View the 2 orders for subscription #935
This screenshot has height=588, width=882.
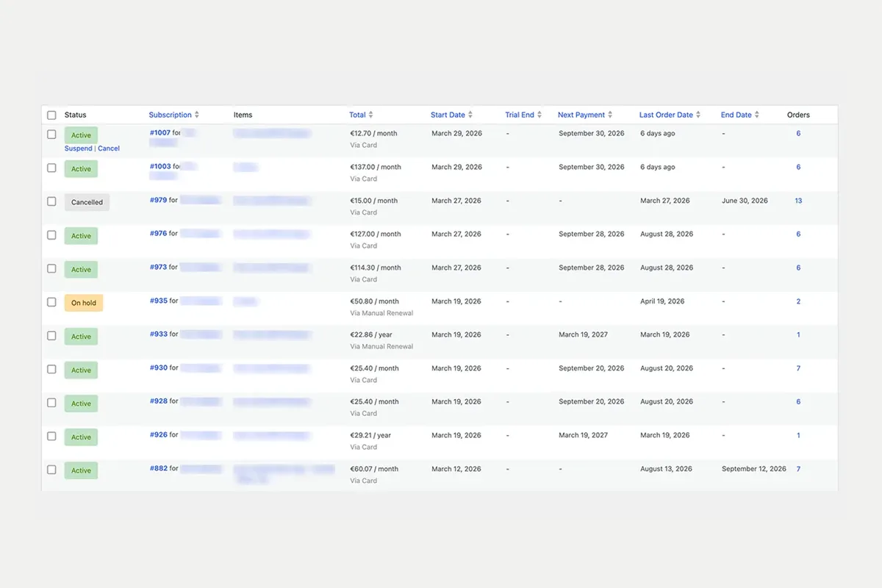point(798,301)
